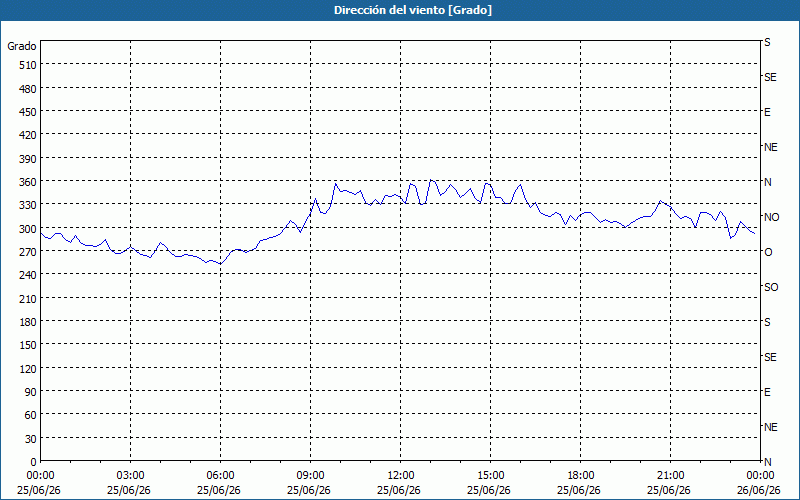Click the 510 value on the degree axis
Image resolution: width=800 pixels, height=500 pixels.
click(28, 65)
